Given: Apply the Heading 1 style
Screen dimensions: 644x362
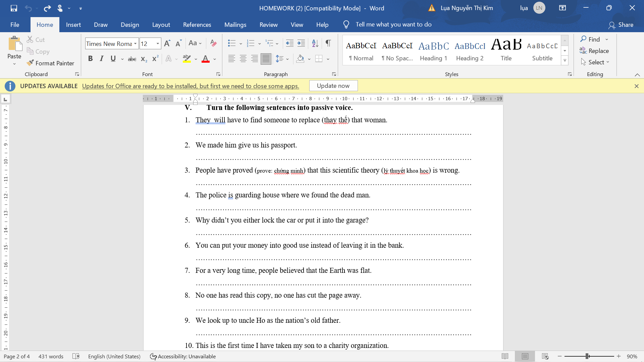Looking at the screenshot, I should click(x=433, y=50).
